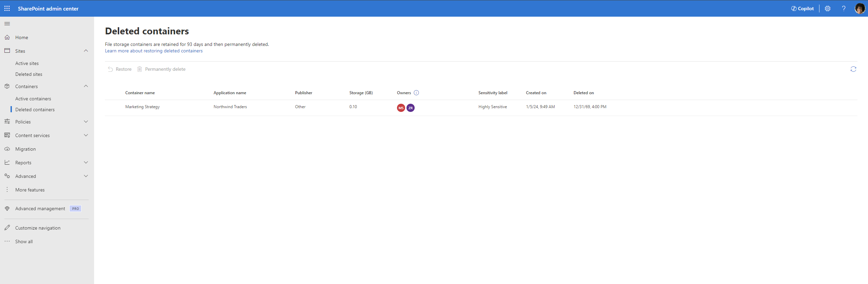Click Customize navigation label
868x284 pixels.
click(x=38, y=228)
